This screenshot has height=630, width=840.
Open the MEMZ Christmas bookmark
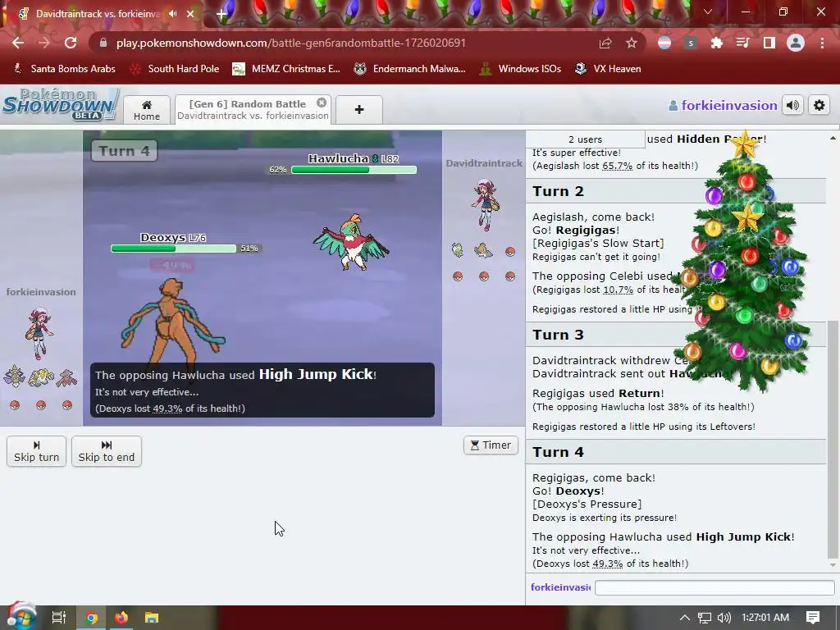pos(286,69)
